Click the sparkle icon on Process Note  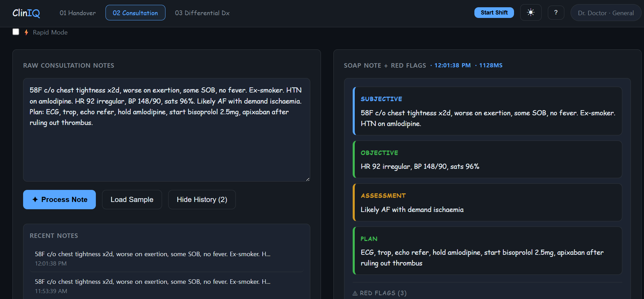pos(35,200)
